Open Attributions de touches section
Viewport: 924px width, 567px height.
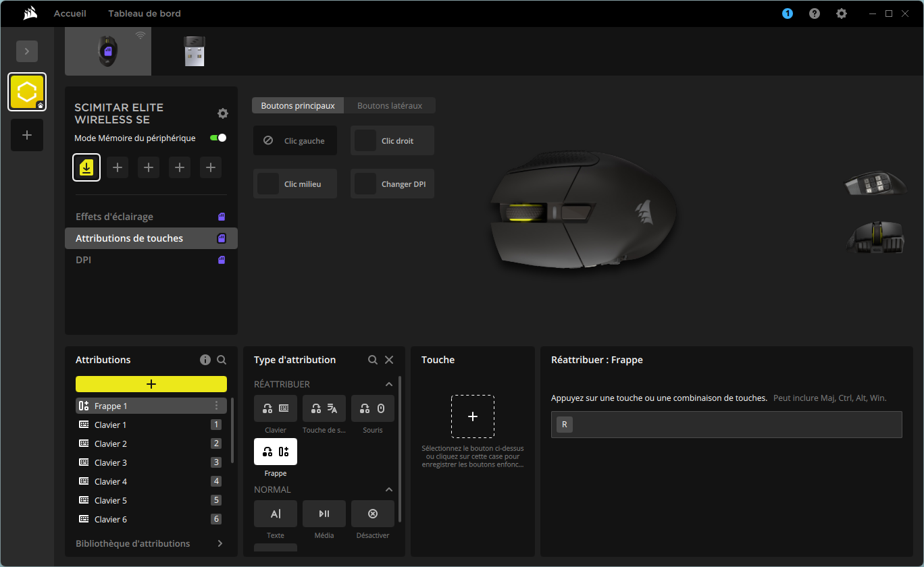[x=151, y=238]
